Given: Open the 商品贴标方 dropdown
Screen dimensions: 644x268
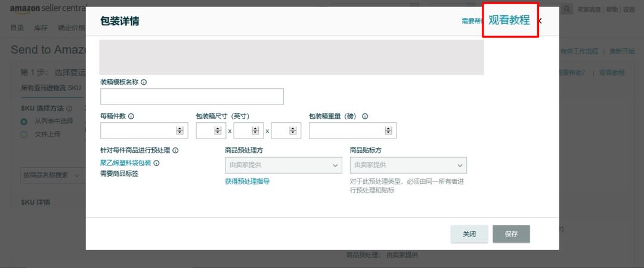Looking at the screenshot, I should (408, 165).
